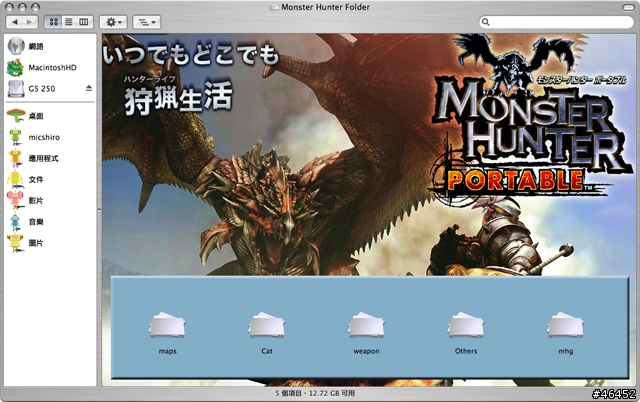This screenshot has height=402, width=640.
Task: Zoom the Monster Hunter Folder window
Action: point(36,7)
